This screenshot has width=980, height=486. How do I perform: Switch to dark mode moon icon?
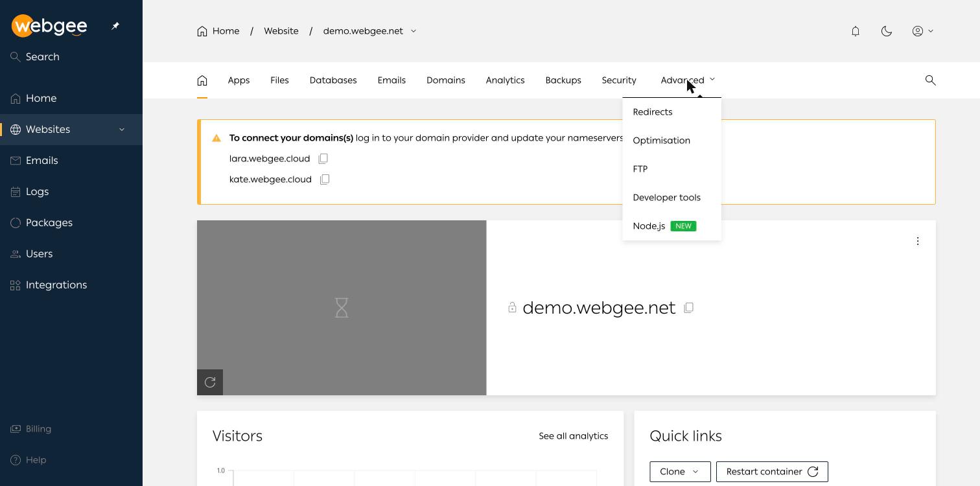click(887, 31)
